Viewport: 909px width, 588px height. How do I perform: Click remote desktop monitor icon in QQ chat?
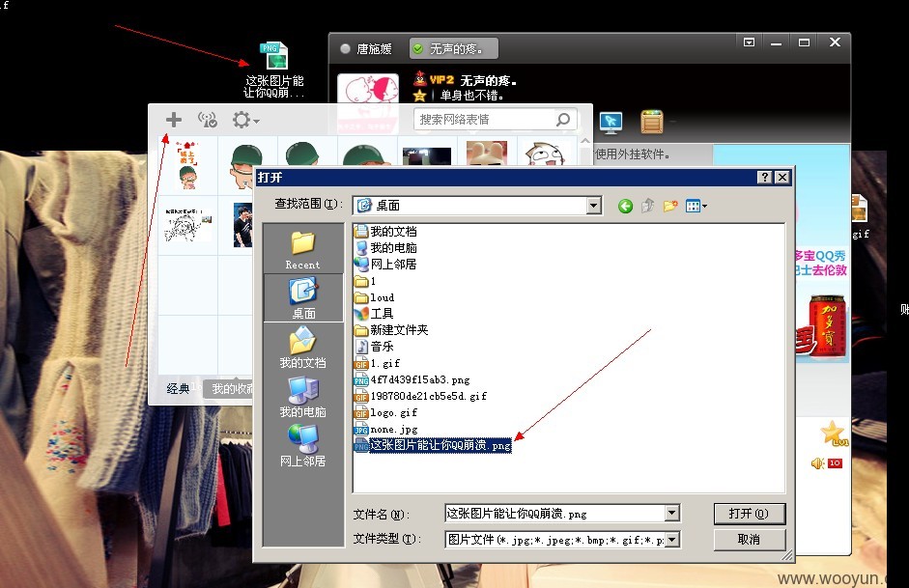point(611,123)
